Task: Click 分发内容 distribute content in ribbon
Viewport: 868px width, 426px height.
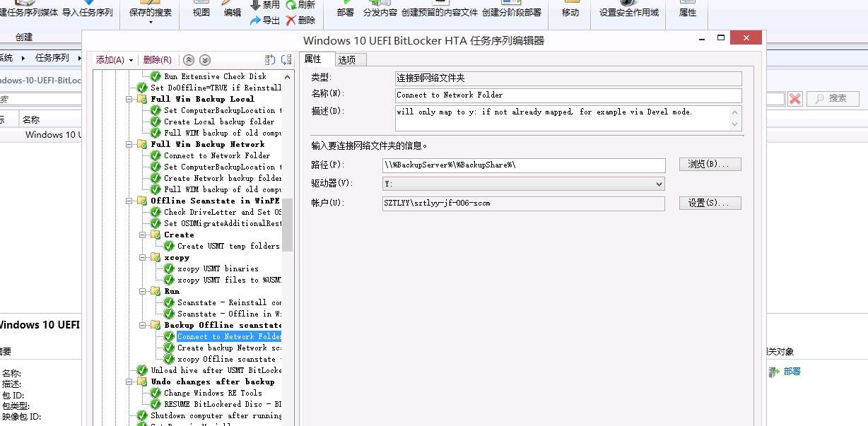Action: click(x=380, y=13)
